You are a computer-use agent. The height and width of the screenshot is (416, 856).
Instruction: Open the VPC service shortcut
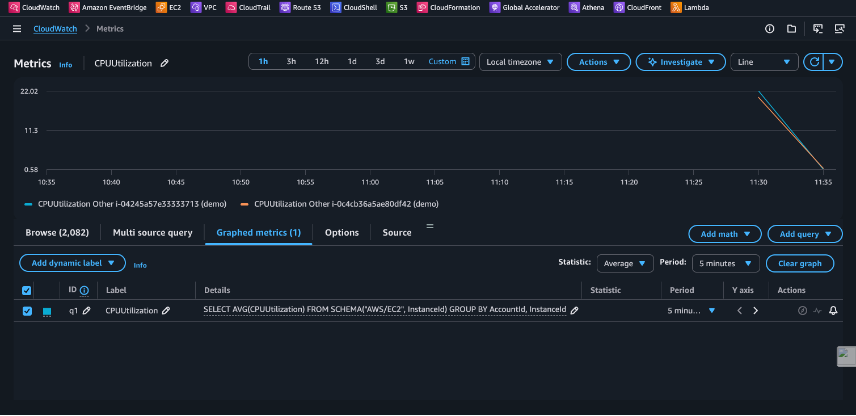pos(204,8)
